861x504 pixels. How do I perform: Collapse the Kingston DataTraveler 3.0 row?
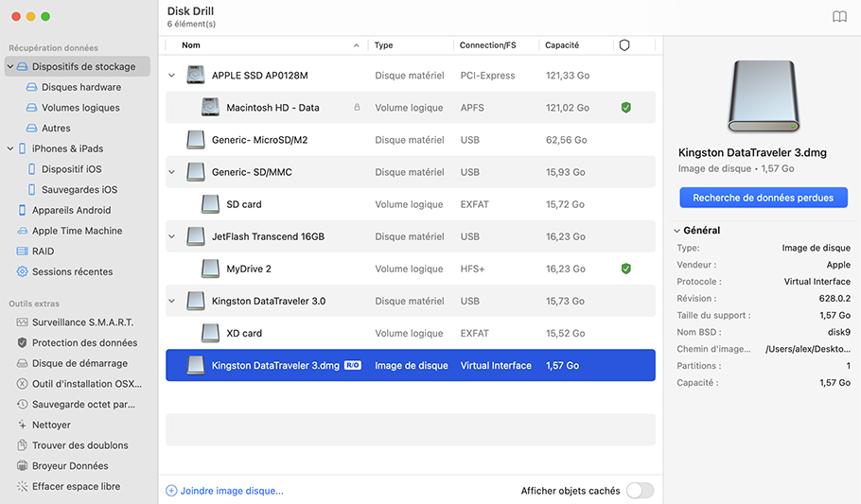tap(172, 301)
